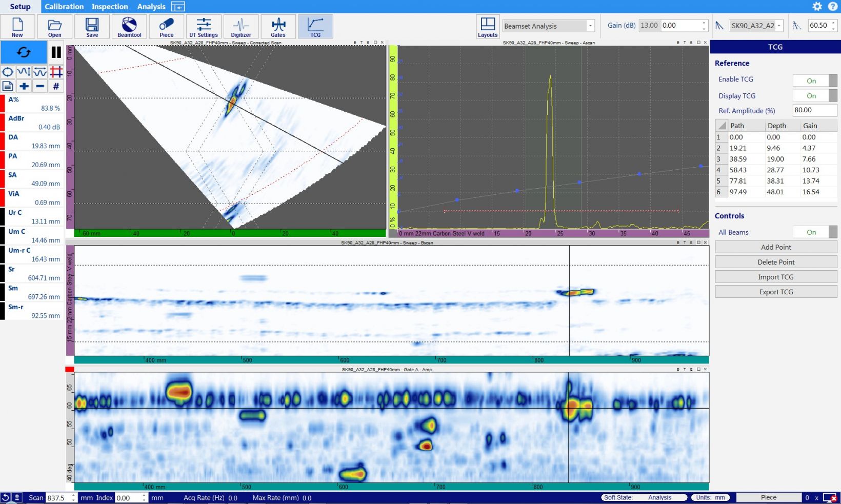841x504 pixels.
Task: Open the Digitizer settings
Action: (x=241, y=27)
